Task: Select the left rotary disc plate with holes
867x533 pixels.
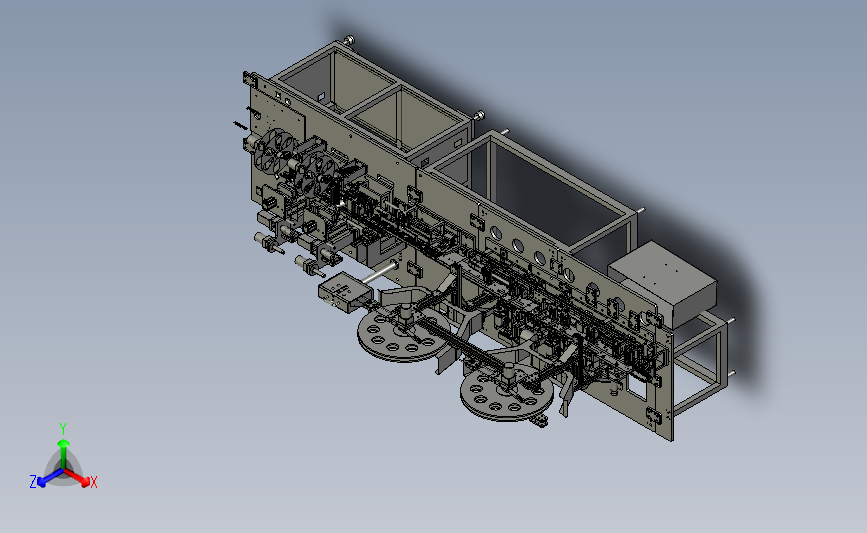Action: tap(402, 335)
